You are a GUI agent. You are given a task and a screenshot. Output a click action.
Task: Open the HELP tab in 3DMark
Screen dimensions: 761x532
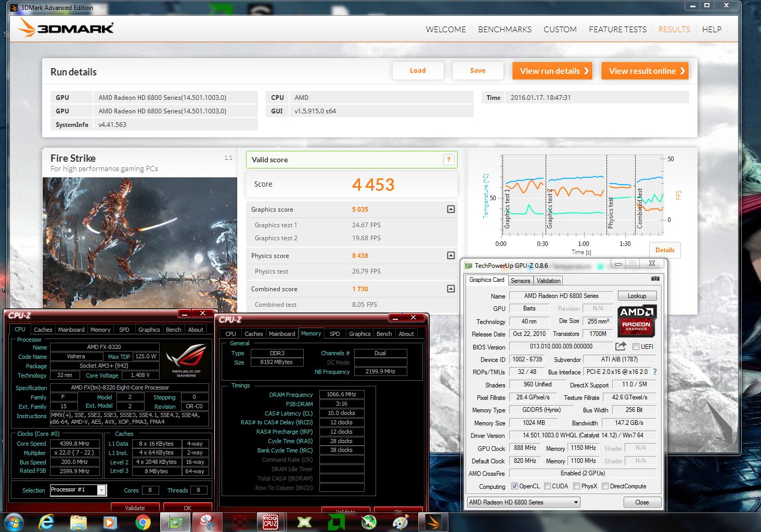pos(712,29)
